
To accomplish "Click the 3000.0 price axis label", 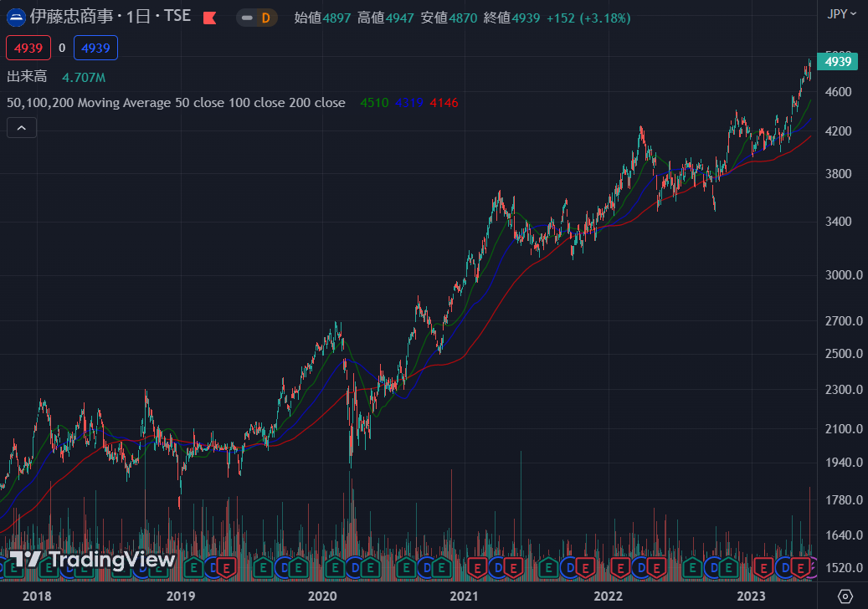I will (x=844, y=275).
